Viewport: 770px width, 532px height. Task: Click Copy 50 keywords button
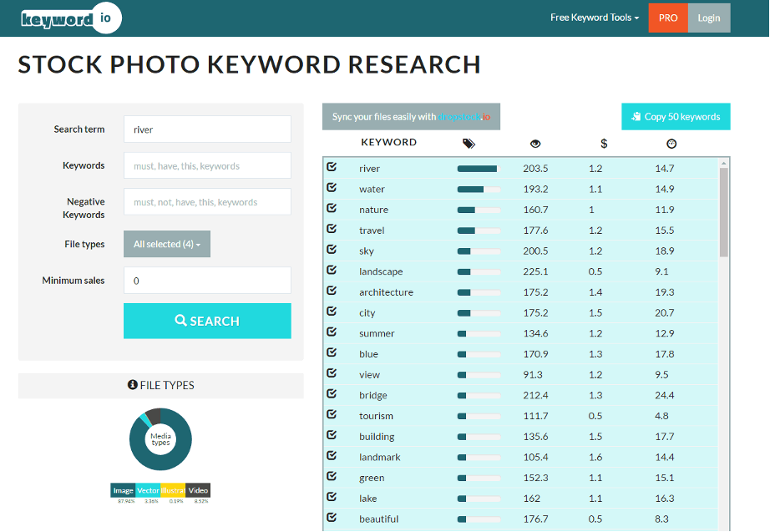pyautogui.click(x=676, y=117)
